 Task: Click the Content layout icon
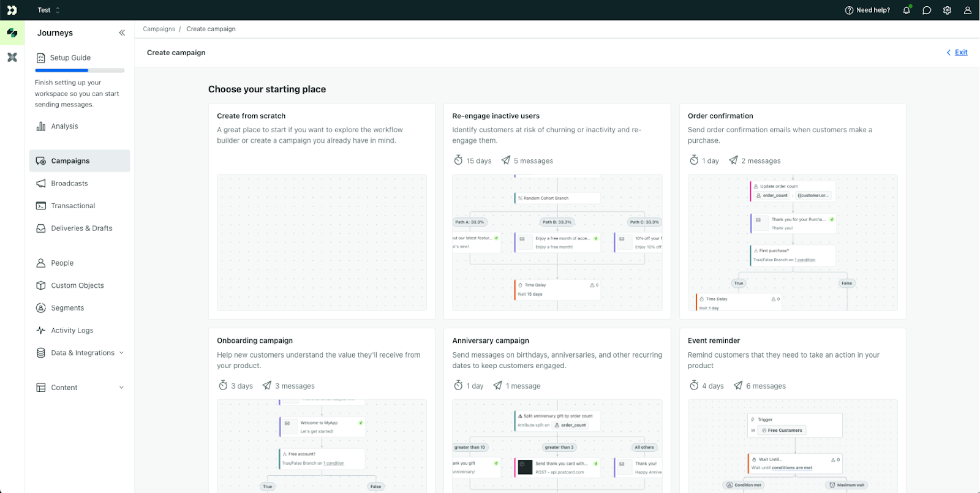[41, 388]
